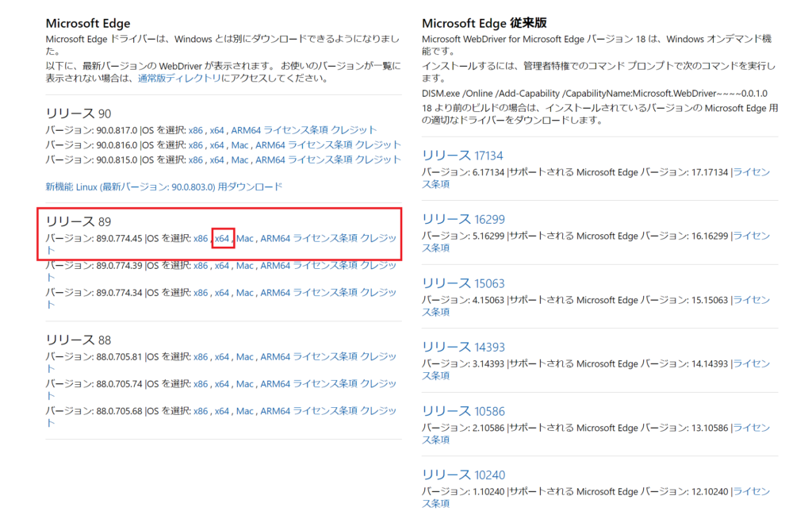Download Mac driver for version 89.0.774.45
The image size is (812, 515).
[x=245, y=238]
